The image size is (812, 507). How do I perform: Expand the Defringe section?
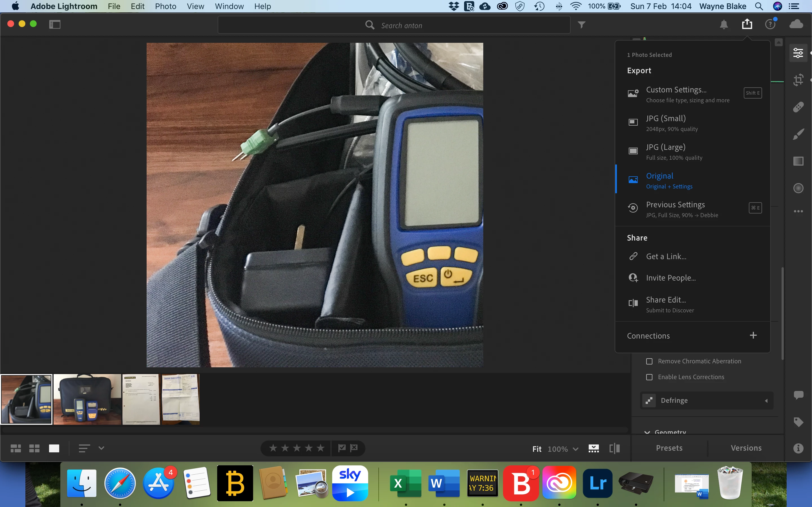[x=766, y=401]
